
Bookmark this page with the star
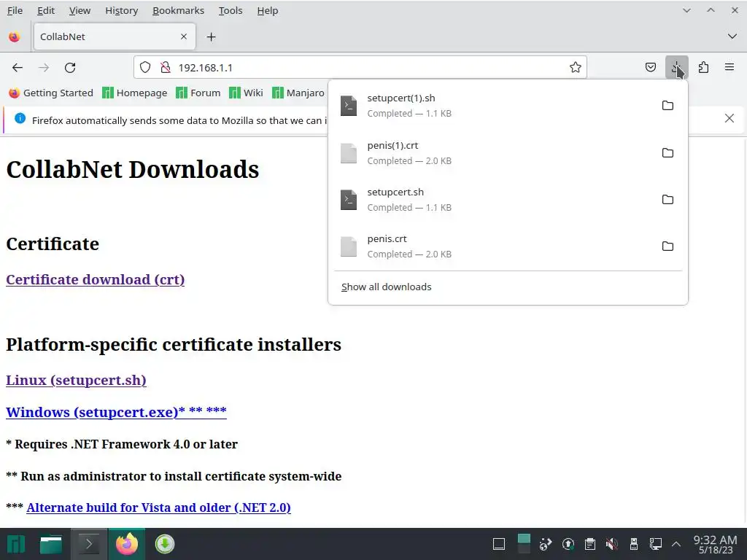coord(576,68)
